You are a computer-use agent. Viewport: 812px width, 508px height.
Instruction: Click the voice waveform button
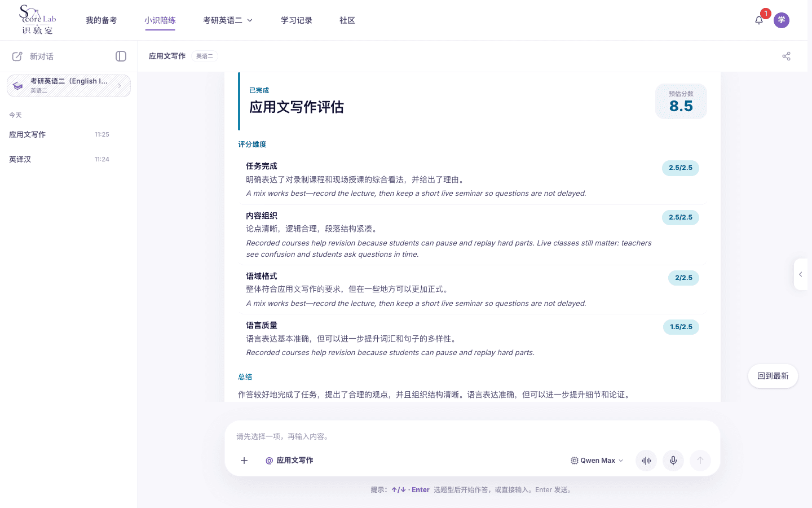(x=646, y=461)
